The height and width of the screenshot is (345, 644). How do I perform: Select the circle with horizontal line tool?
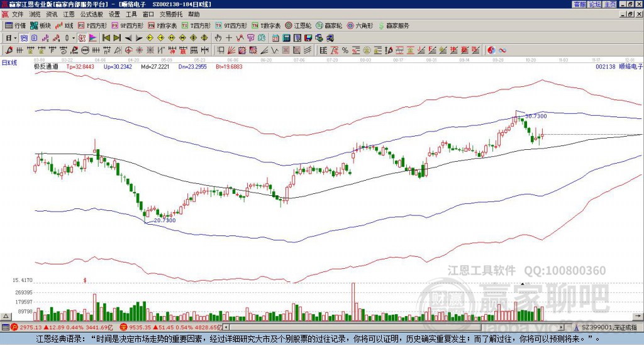click(x=85, y=50)
